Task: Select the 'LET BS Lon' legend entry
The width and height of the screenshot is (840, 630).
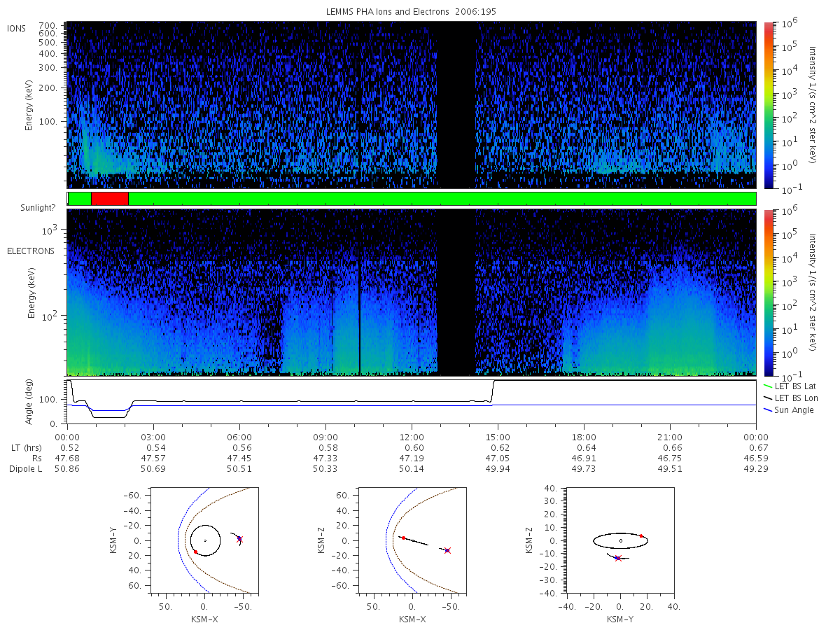Action: point(791,398)
